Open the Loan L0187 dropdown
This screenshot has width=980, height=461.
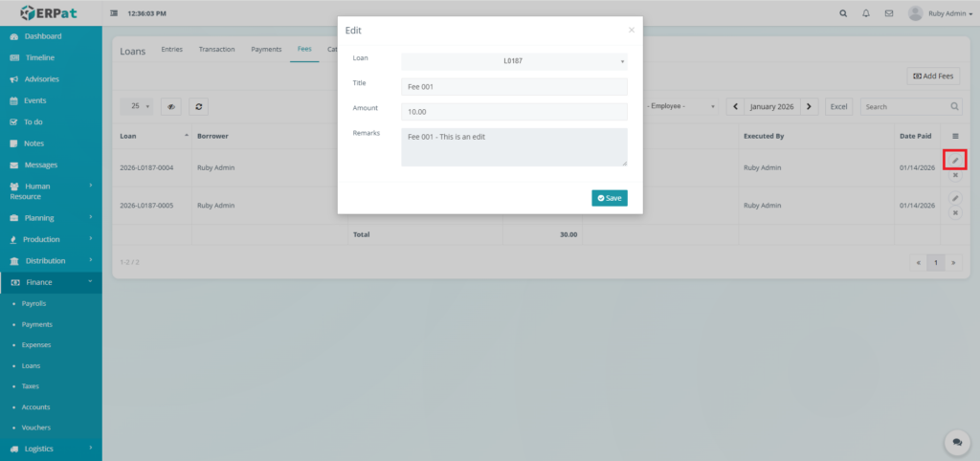tap(514, 61)
